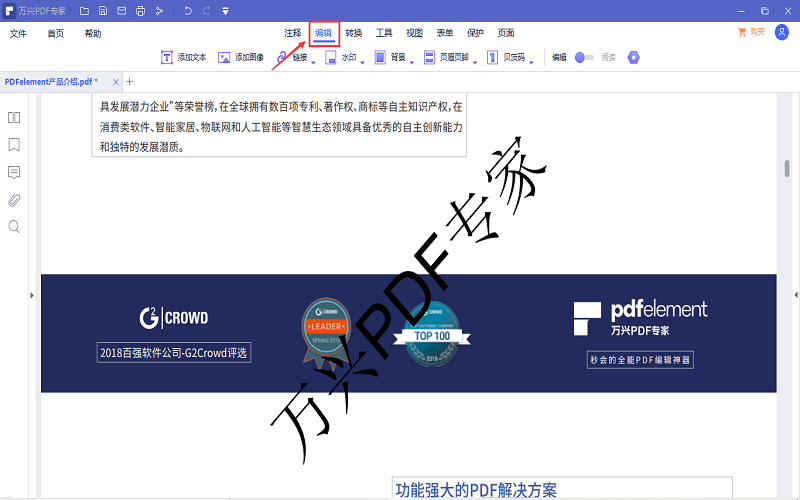Open the bookmarks panel icon

pyautogui.click(x=14, y=145)
